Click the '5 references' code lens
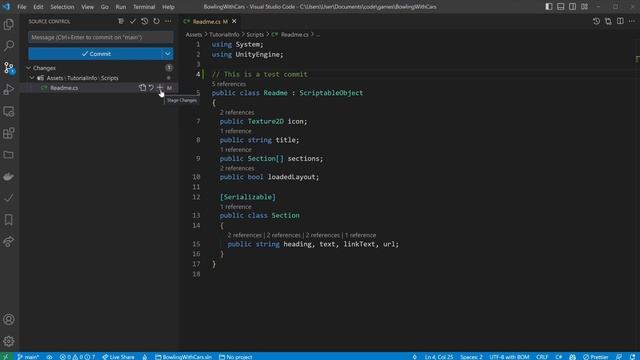 229,84
